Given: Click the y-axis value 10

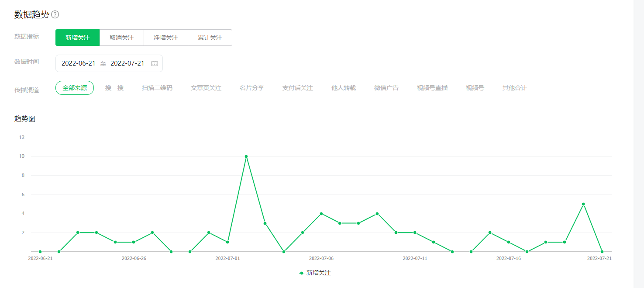Looking at the screenshot, I should tap(22, 156).
